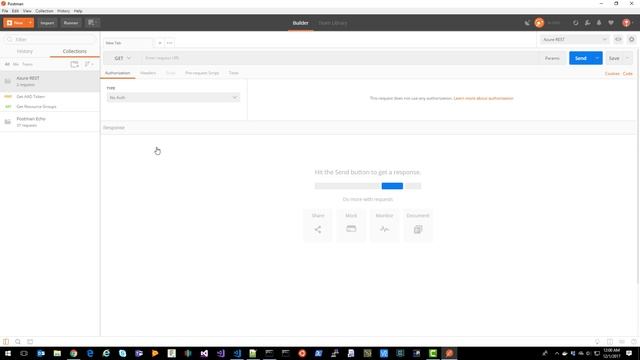Viewport: 640px width, 360px height.
Task: Open the Cookies link
Action: [612, 74]
